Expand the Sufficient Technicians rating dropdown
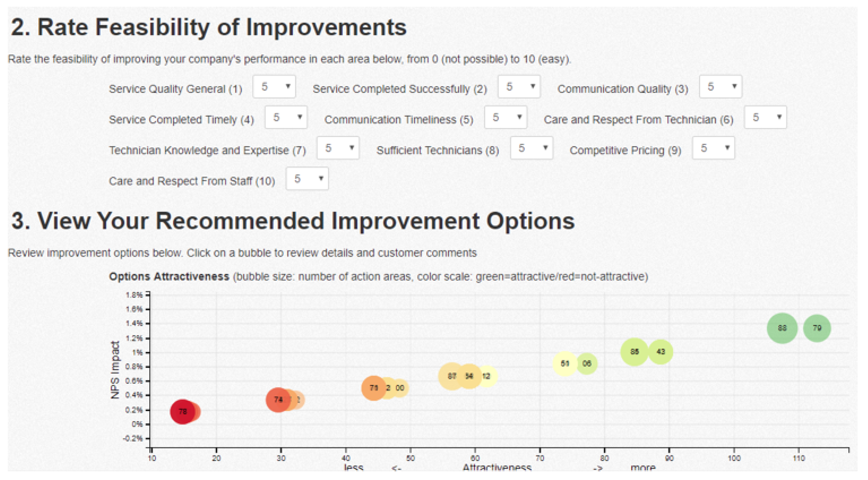 click(x=531, y=148)
